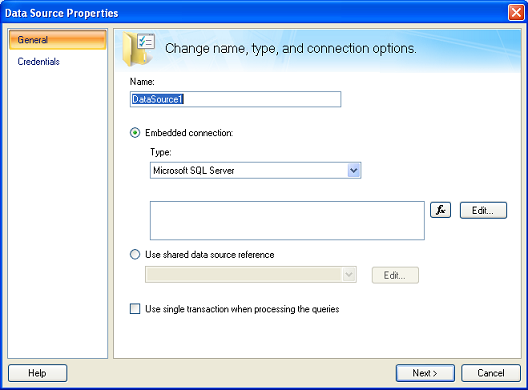Click the Next button

tap(425, 373)
